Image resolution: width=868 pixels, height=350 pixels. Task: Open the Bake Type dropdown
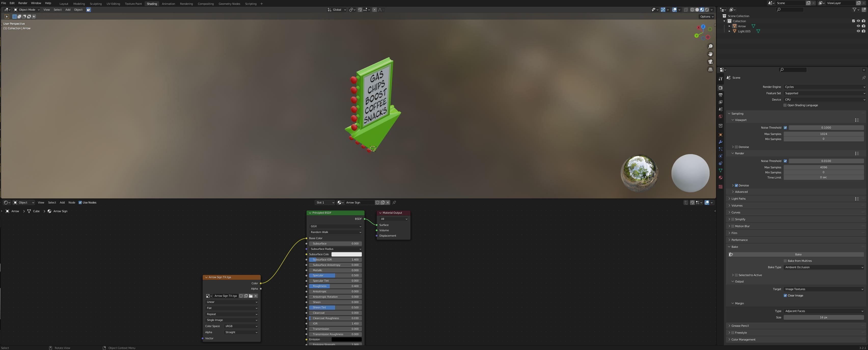pos(823,267)
